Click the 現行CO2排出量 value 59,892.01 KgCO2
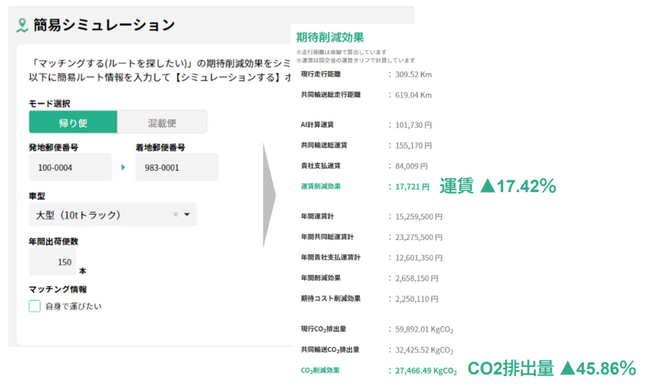The width and height of the screenshot is (650, 388). (x=424, y=330)
